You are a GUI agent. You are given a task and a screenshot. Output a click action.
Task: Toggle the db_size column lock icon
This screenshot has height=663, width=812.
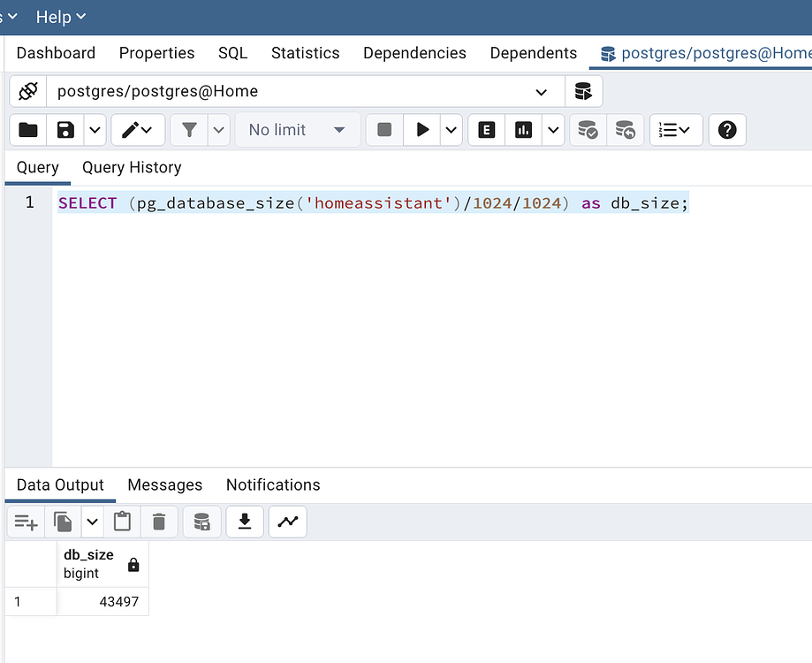point(132,564)
